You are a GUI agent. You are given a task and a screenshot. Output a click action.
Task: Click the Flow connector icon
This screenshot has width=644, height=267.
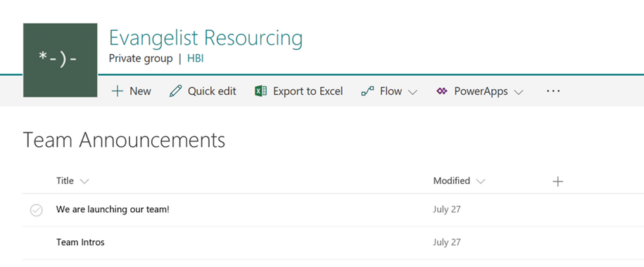367,91
